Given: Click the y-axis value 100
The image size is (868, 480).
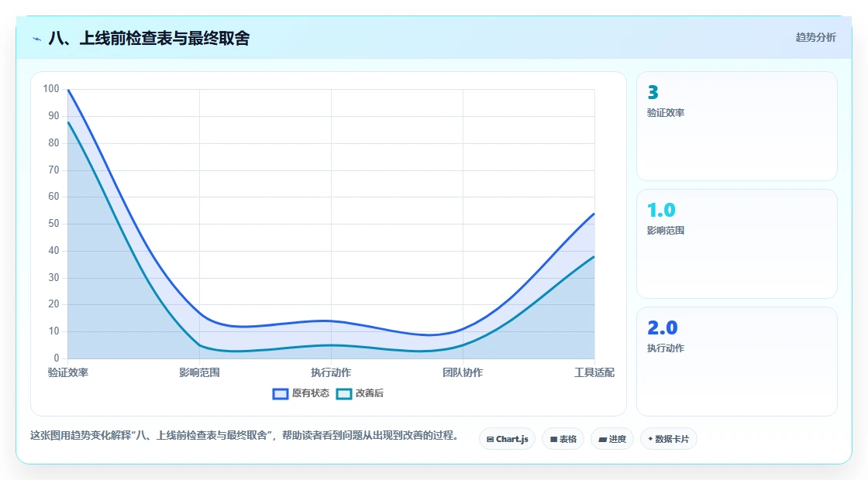Looking at the screenshot, I should tap(51, 89).
